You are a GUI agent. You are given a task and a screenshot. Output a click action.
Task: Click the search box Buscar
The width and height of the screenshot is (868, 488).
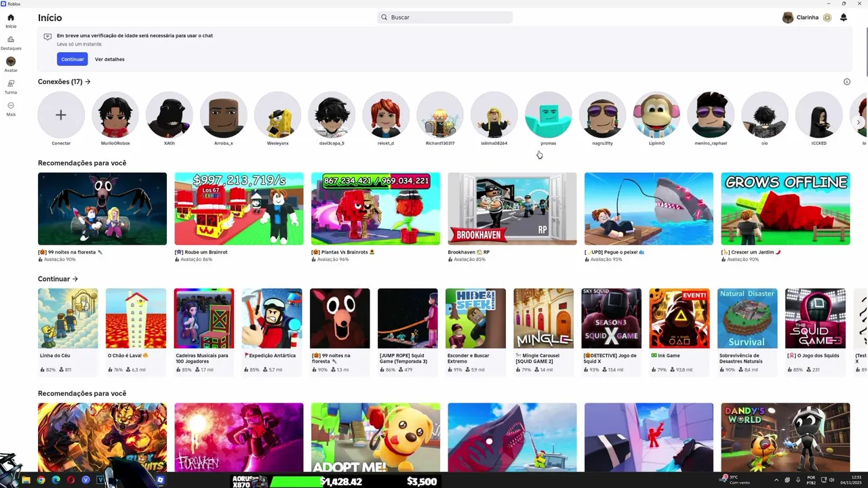445,18
